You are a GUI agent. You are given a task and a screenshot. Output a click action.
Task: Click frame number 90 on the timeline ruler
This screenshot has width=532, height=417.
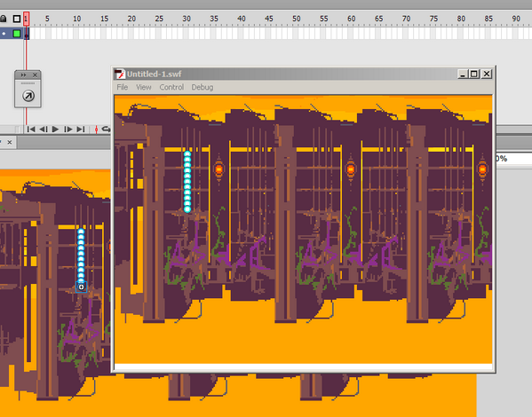(x=516, y=19)
